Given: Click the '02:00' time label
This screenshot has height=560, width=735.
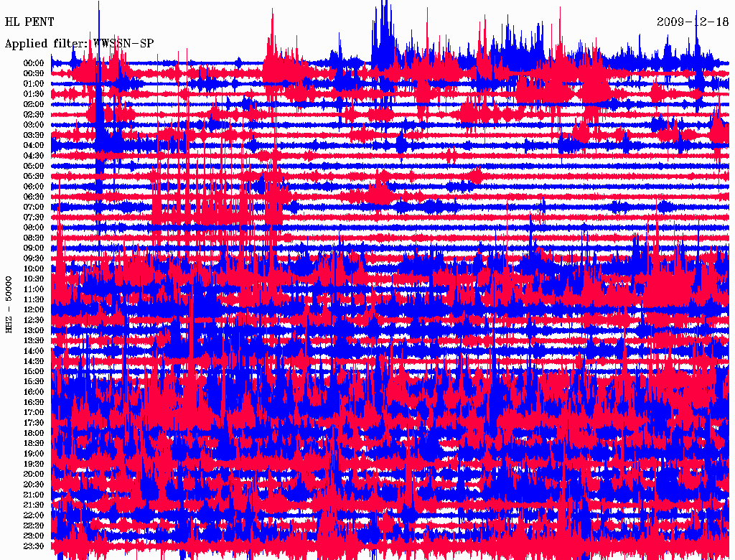Looking at the screenshot, I should pyautogui.click(x=34, y=104).
